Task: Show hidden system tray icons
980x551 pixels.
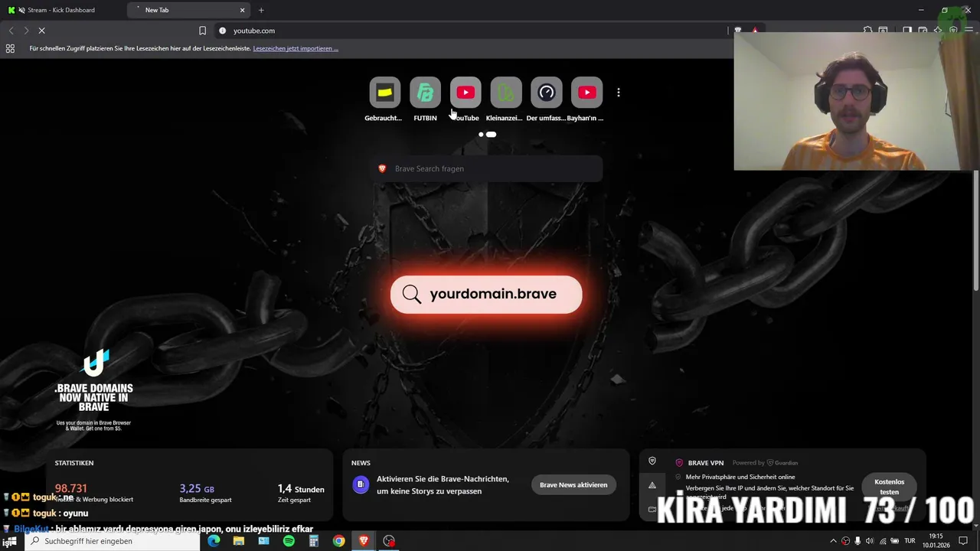Action: point(833,541)
